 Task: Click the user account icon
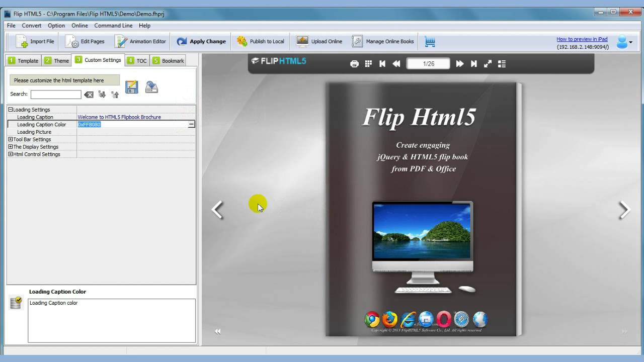tap(622, 42)
